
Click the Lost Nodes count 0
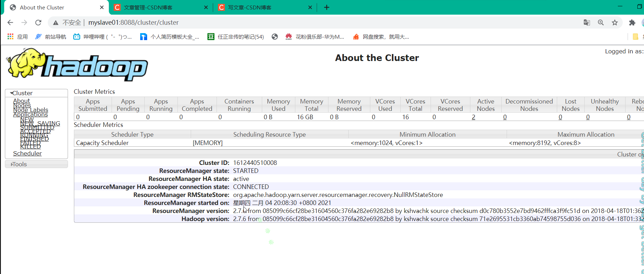560,117
